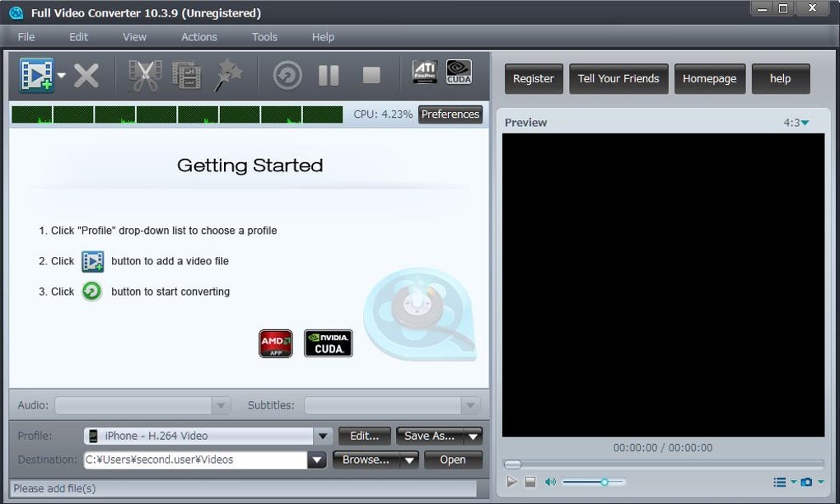Click the Open destination button
Screen dimensions: 840x504
pyautogui.click(x=453, y=460)
